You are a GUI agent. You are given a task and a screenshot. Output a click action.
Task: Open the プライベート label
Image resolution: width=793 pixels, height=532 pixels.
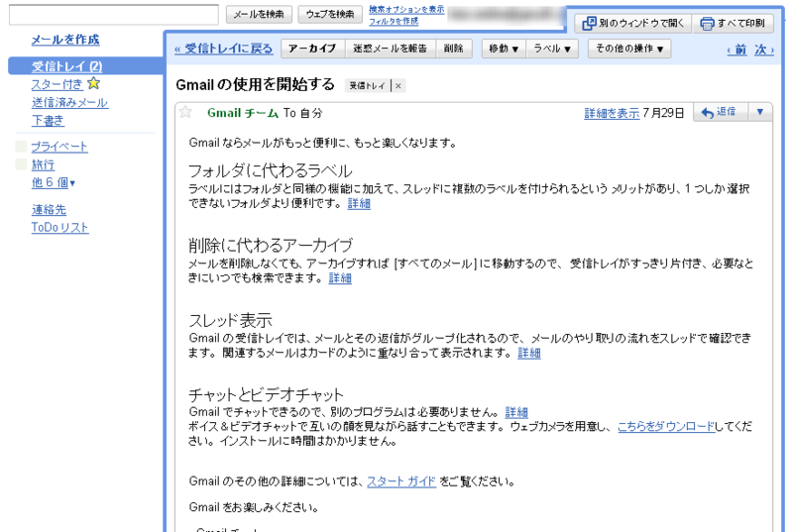click(59, 147)
